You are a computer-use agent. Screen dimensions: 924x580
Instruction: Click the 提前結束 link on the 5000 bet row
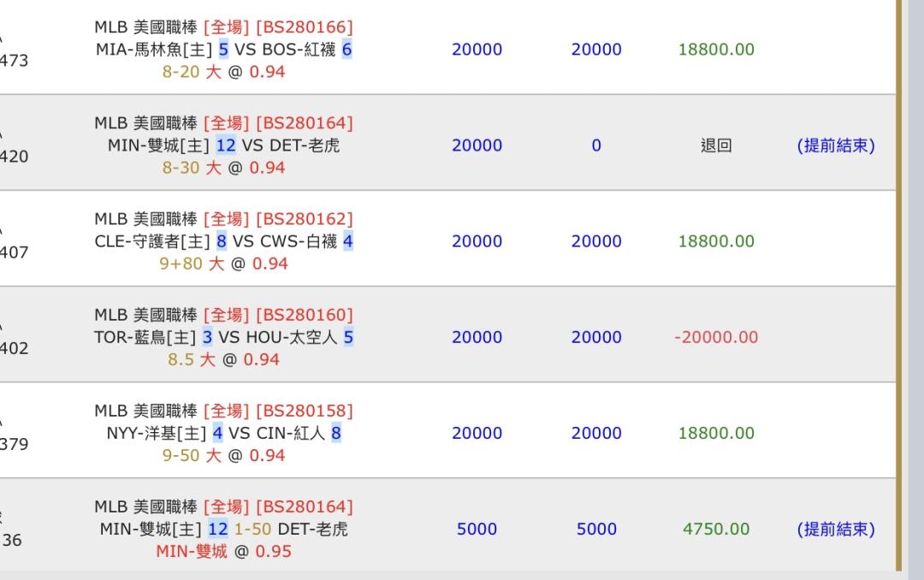[836, 530]
